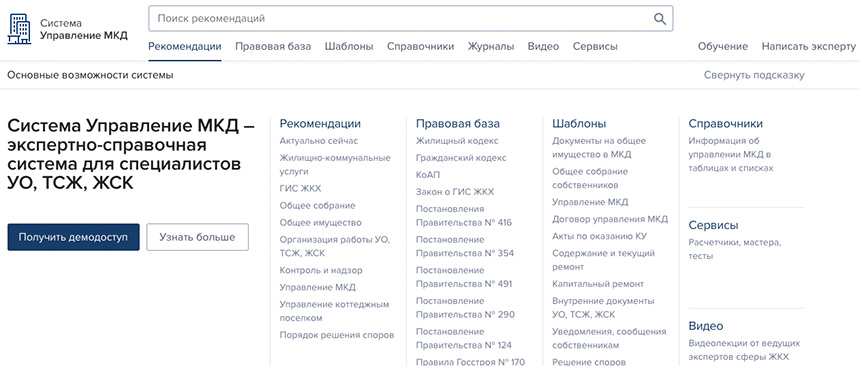Open Постановление Правительства № 491
Viewport: 860px width, 370px height.
465,277
